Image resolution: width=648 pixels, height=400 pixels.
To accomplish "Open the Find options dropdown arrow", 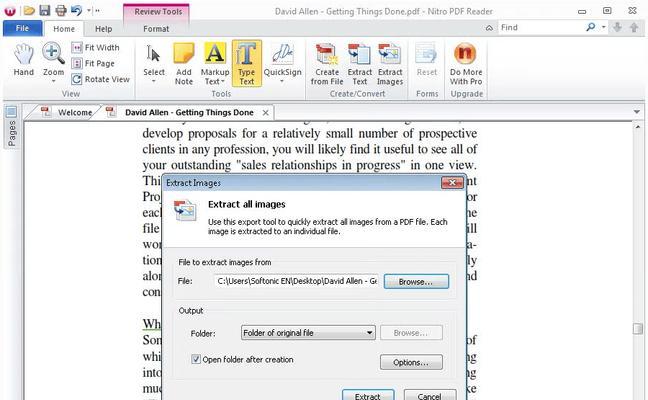I will 603,27.
